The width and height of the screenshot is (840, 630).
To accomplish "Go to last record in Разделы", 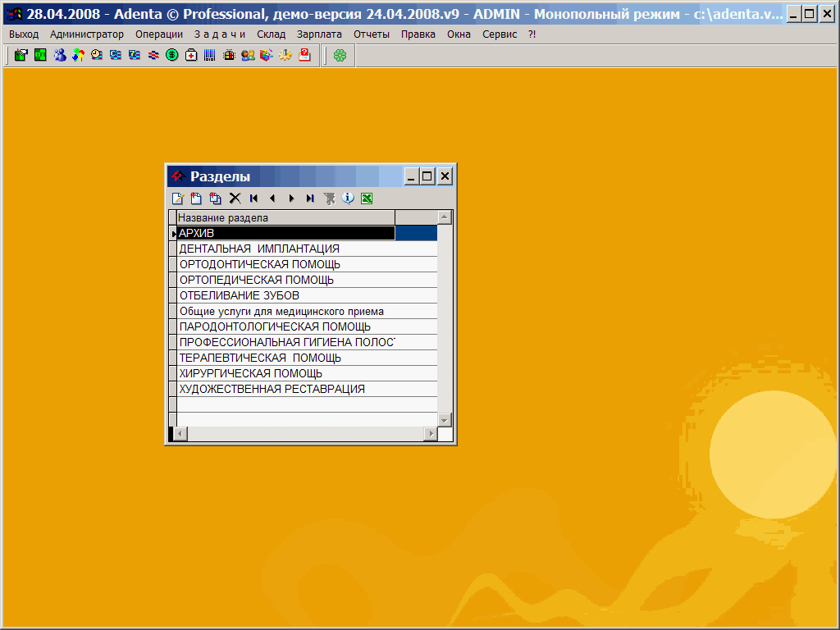I will pos(310,198).
